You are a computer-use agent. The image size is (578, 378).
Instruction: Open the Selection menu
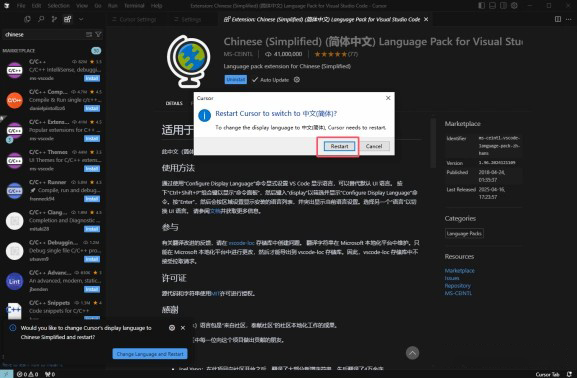pos(58,6)
